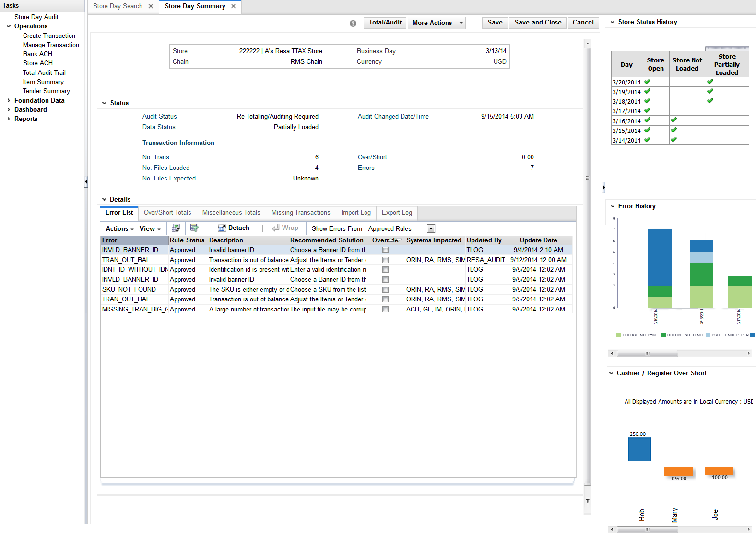
Task: Click the Detach table button
Action: tap(234, 228)
